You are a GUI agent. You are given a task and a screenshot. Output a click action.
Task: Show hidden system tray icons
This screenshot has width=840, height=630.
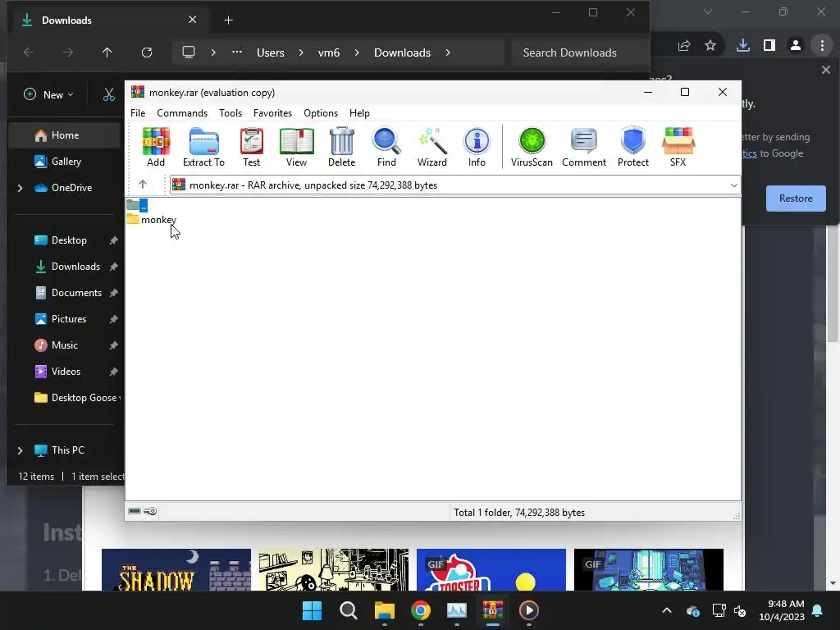666,610
